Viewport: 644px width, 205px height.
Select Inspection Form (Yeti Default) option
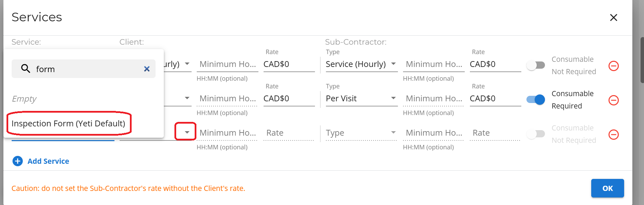68,123
